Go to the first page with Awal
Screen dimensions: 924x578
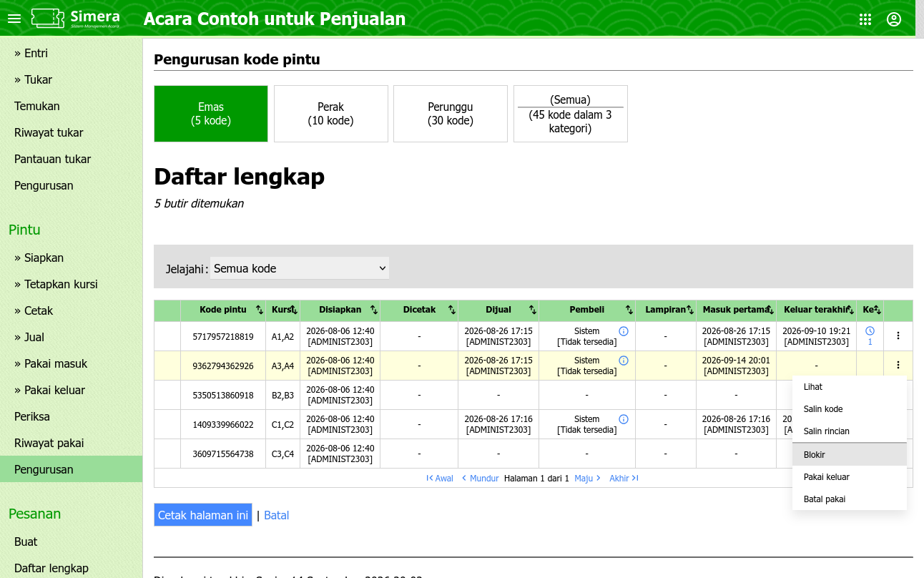(440, 479)
